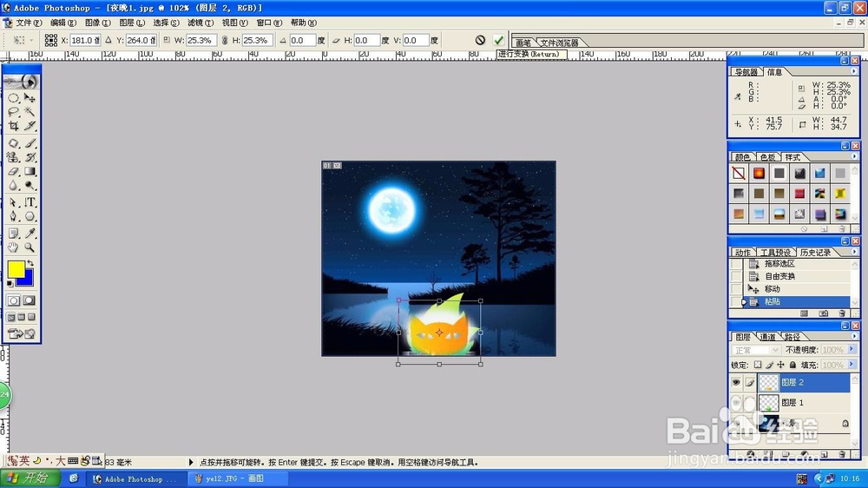Select the Magic Wand tool
Viewport: 868px width, 488px height.
click(30, 112)
